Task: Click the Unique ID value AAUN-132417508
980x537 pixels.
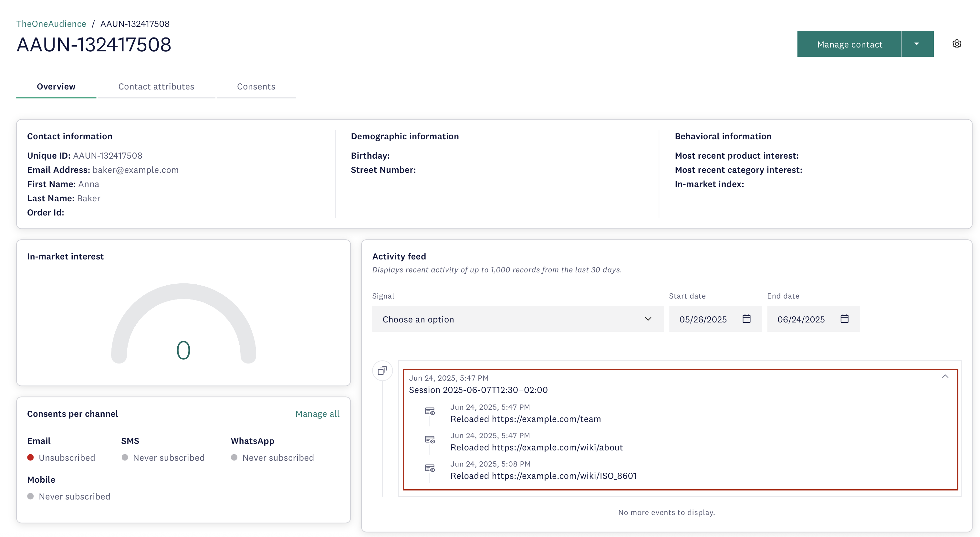Action: pos(108,156)
